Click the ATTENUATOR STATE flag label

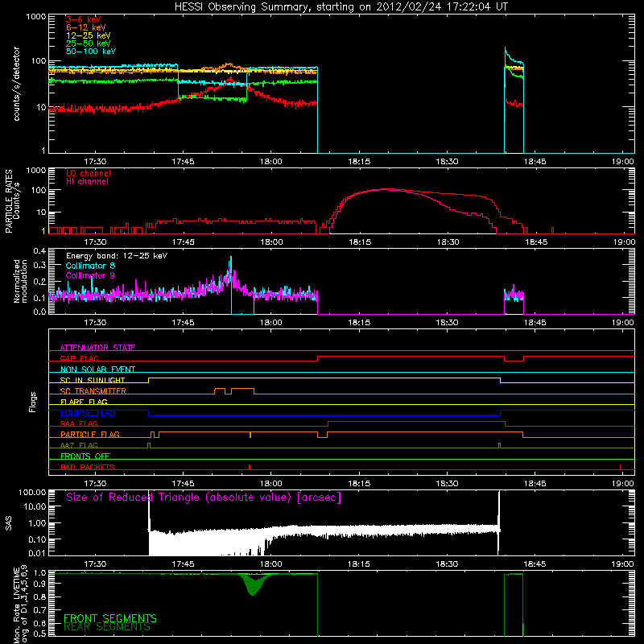coord(97,348)
